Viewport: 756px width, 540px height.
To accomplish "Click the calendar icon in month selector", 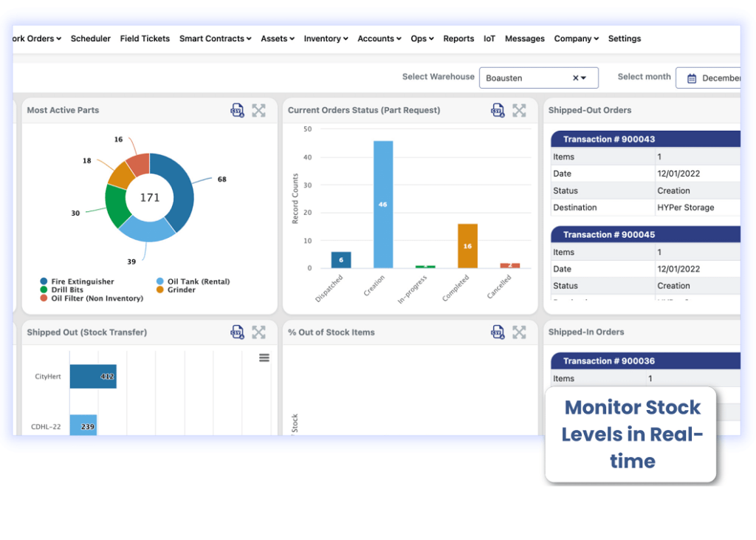I will click(690, 77).
